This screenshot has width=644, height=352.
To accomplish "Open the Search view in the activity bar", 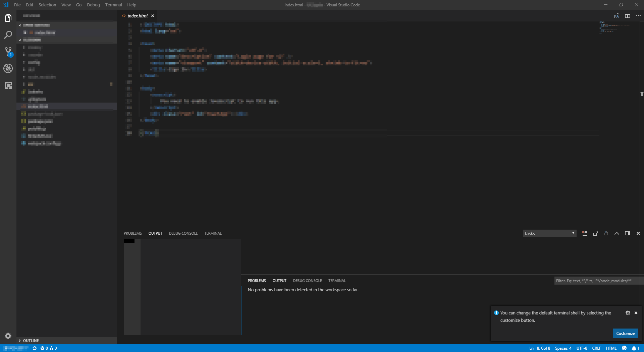I will click(8, 35).
